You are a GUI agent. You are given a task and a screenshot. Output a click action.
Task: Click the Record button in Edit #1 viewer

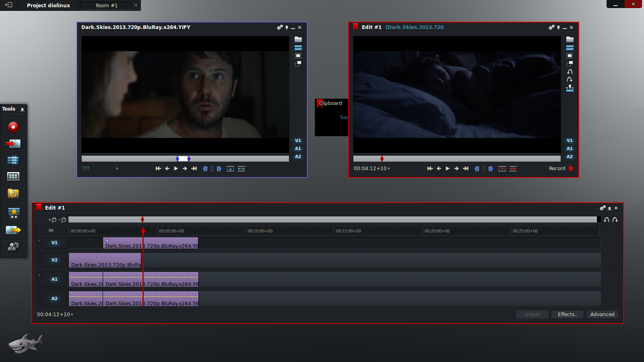point(561,169)
